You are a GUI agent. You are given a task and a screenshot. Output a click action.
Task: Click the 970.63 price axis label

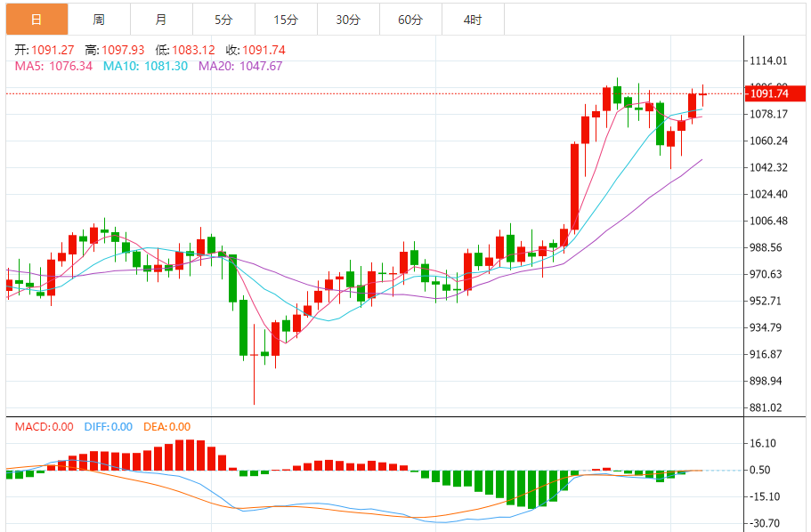766,275
